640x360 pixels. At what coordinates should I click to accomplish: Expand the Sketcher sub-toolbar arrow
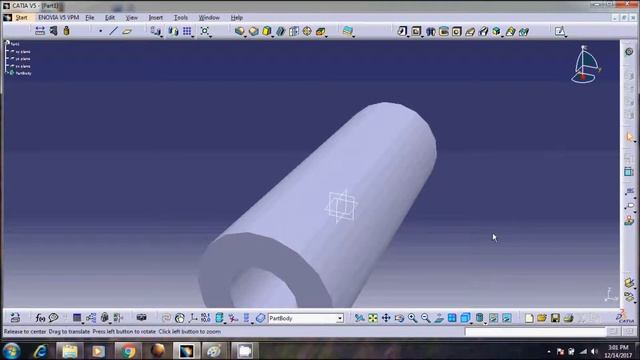point(566,37)
